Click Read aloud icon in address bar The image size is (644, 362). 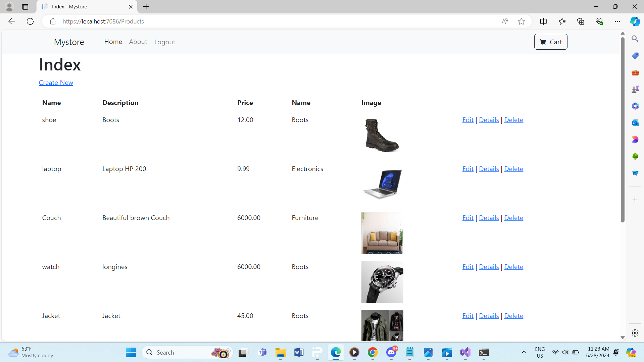(x=504, y=21)
